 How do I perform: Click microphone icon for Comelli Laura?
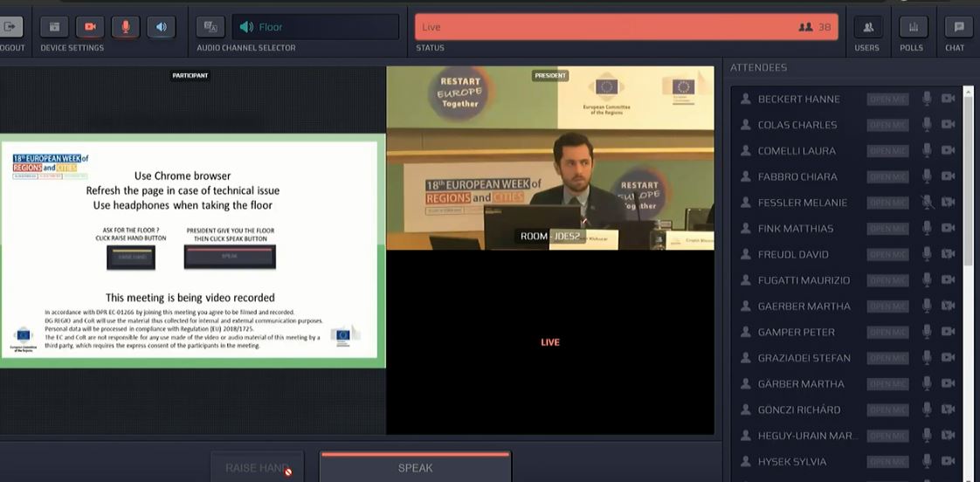927,150
